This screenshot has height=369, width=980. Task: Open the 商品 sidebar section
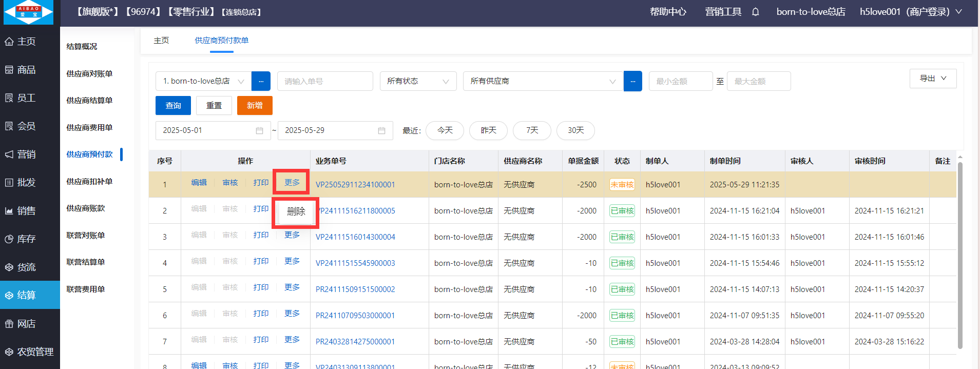point(27,70)
